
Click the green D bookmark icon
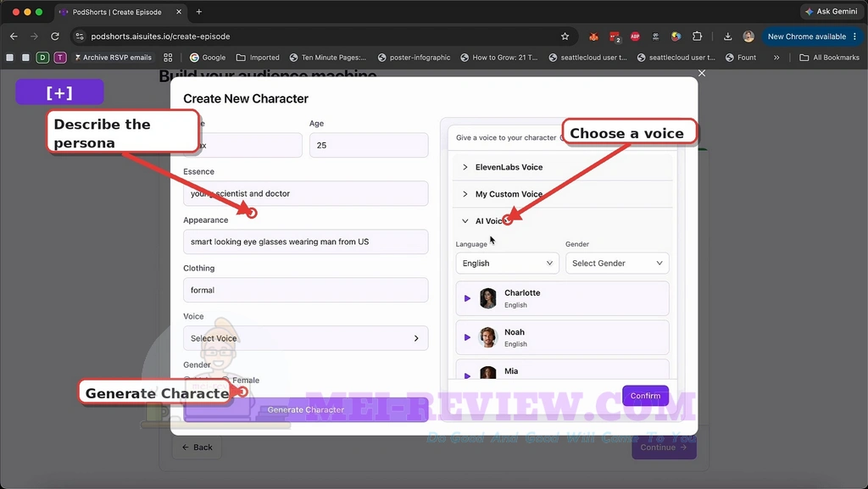pos(42,58)
